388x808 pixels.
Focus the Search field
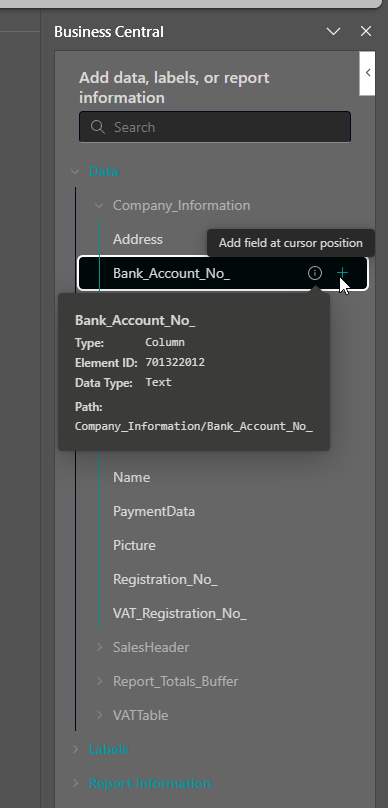(x=215, y=127)
